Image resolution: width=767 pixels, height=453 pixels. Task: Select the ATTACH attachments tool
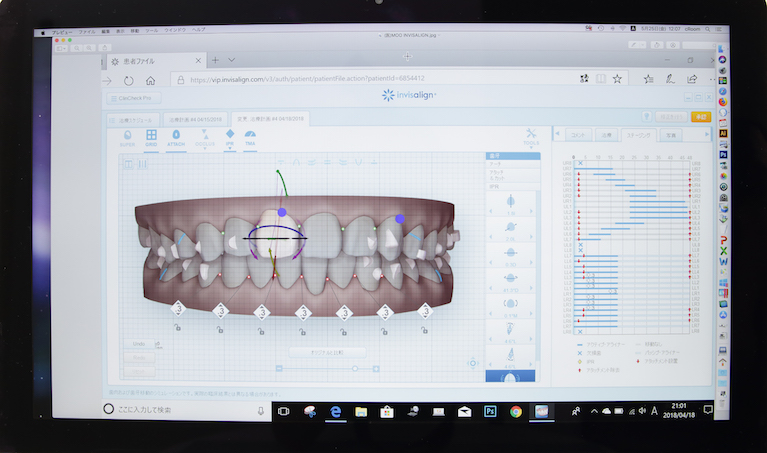click(x=176, y=138)
